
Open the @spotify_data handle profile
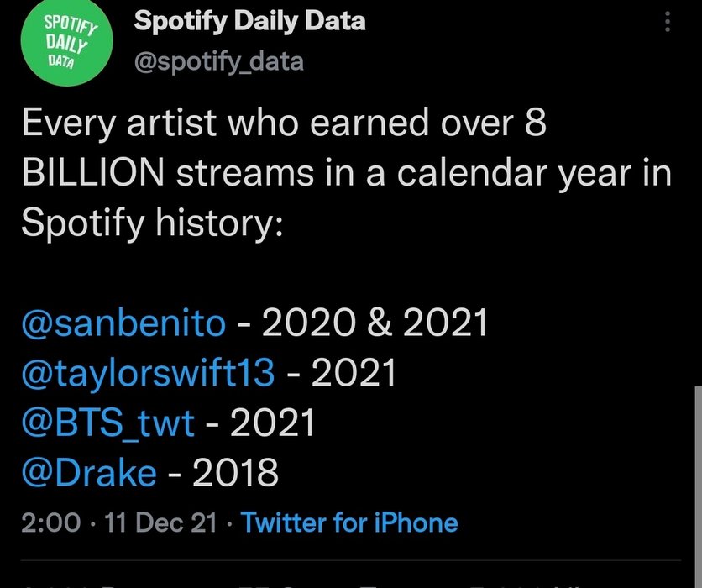[x=219, y=61]
